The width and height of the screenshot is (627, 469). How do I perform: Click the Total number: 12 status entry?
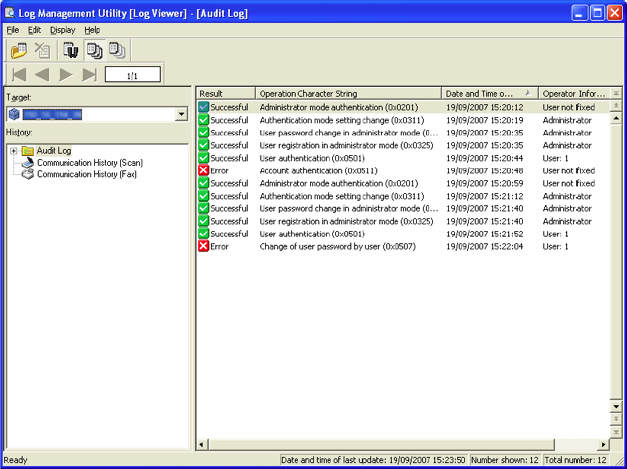[575, 460]
